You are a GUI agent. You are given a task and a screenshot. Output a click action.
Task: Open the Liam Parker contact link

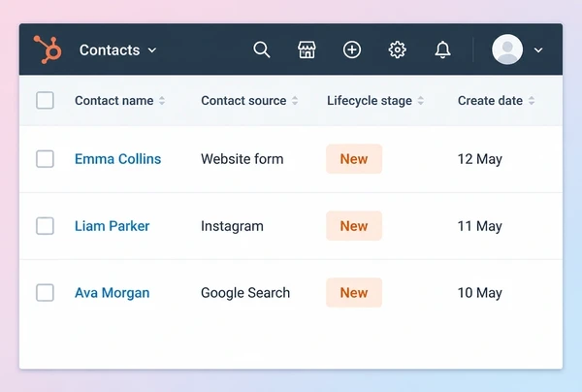point(113,226)
